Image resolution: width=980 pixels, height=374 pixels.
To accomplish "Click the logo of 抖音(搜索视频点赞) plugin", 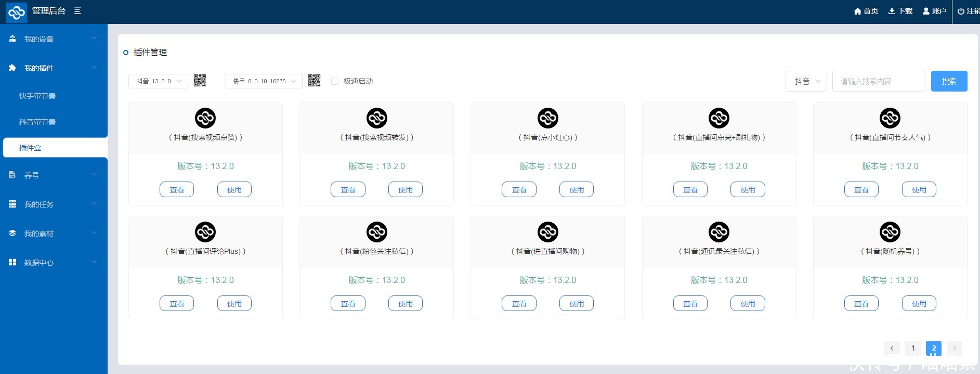I will pos(205,118).
